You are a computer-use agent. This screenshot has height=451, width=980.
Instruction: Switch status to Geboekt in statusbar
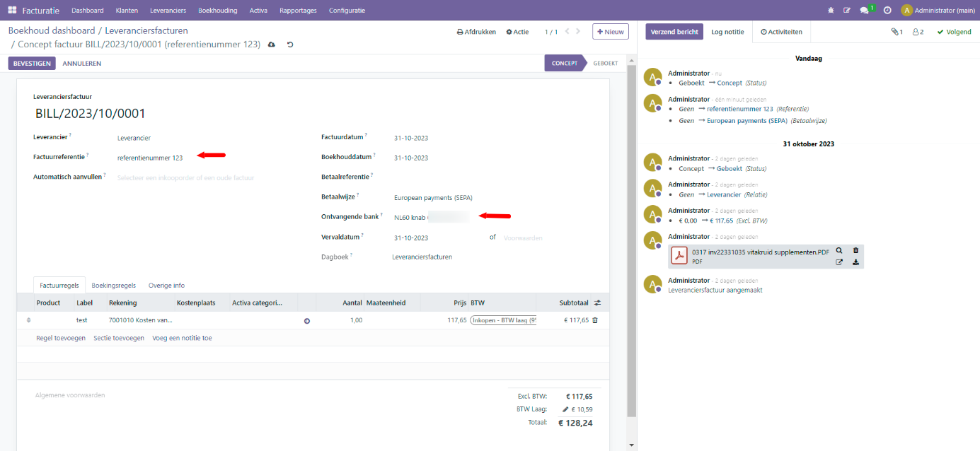tap(605, 63)
